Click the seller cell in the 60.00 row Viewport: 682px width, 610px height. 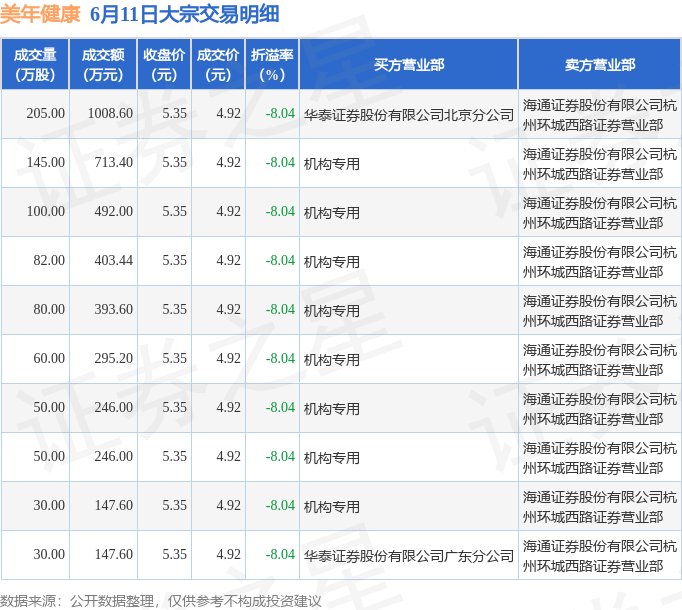click(600, 360)
